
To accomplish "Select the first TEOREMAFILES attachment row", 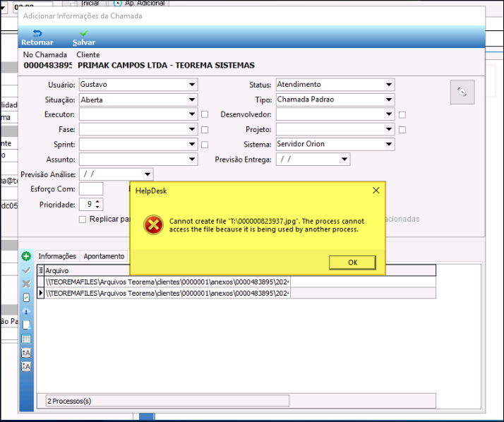I will coord(167,282).
